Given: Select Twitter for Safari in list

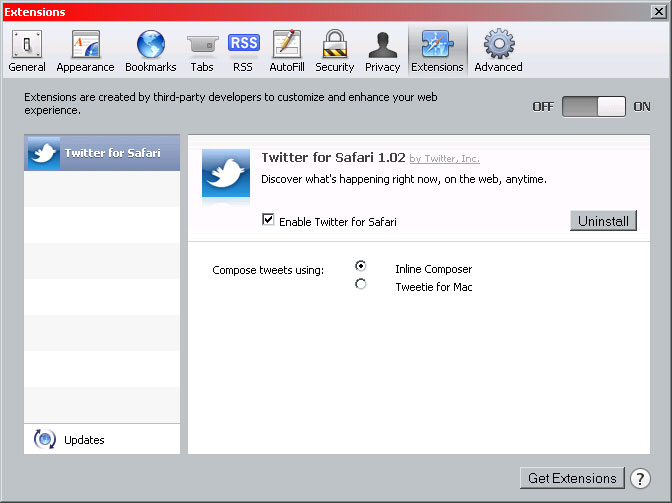Looking at the screenshot, I should click(x=102, y=153).
